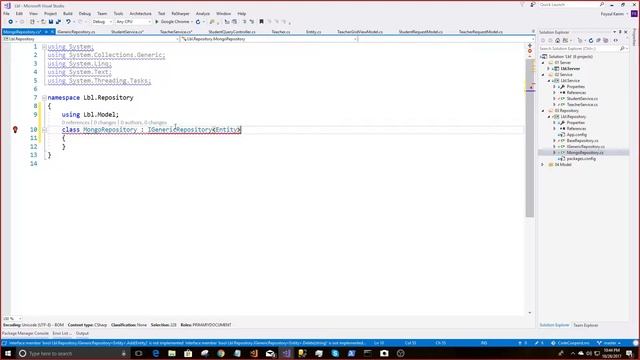
Task: Open the Any CPU platform dropdown
Action: [x=133, y=22]
